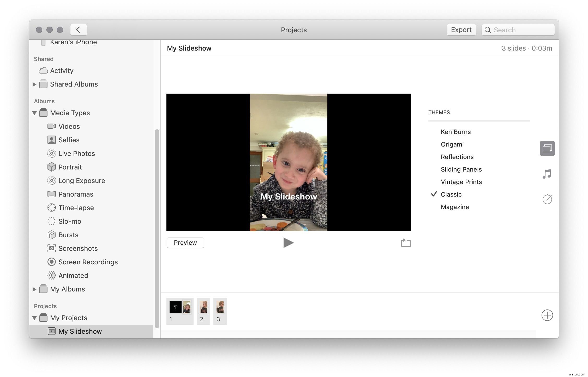Enable the Origami slideshow theme
The height and width of the screenshot is (377, 588).
click(452, 143)
